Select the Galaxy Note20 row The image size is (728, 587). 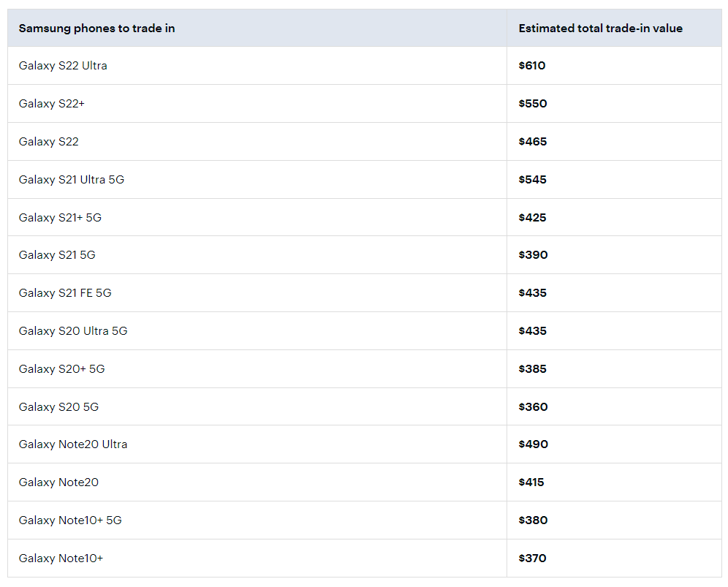pos(365,482)
